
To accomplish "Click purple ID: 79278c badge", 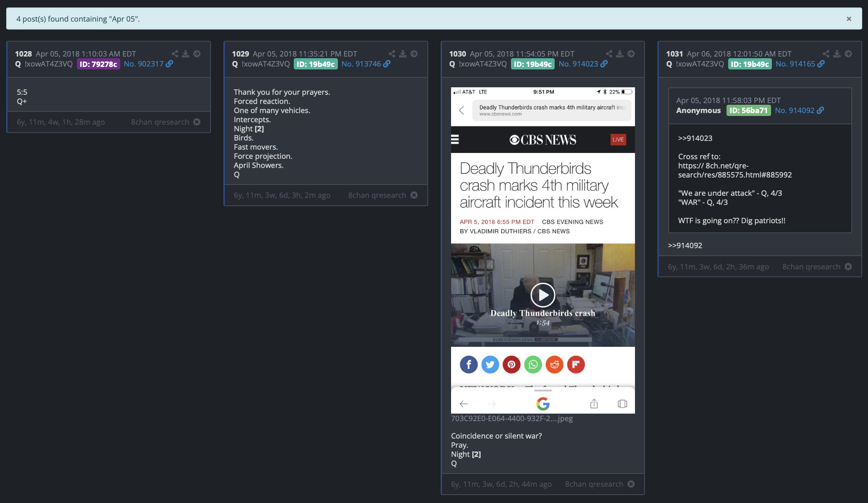I will 99,64.
